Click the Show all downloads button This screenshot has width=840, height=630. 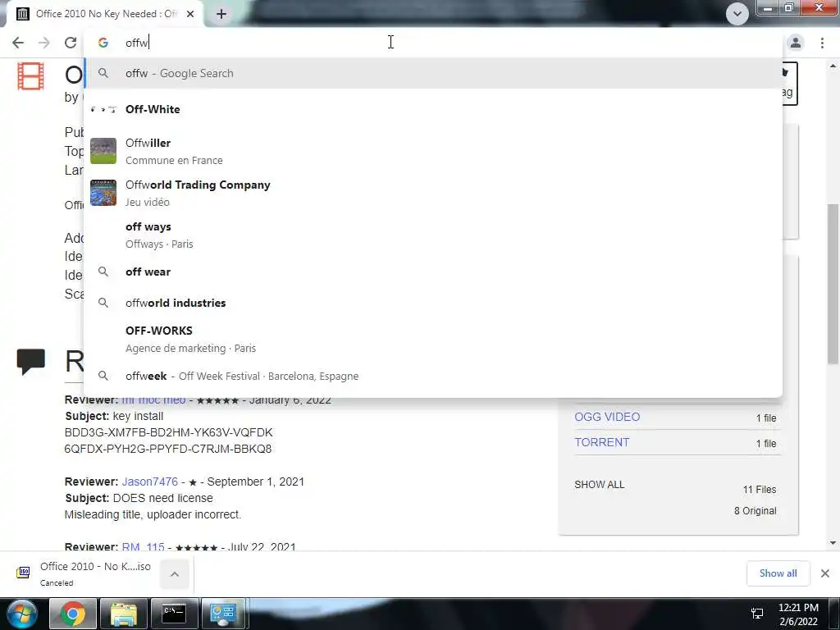tap(778, 573)
